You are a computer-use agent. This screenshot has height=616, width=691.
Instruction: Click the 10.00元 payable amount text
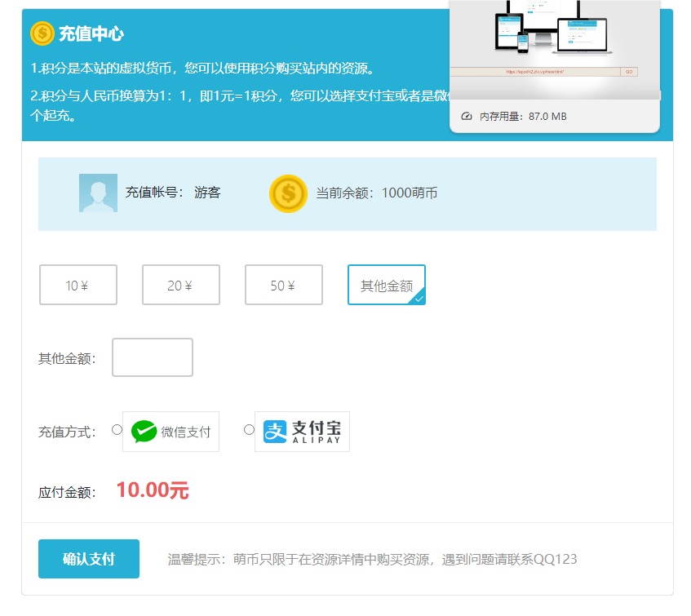[153, 490]
